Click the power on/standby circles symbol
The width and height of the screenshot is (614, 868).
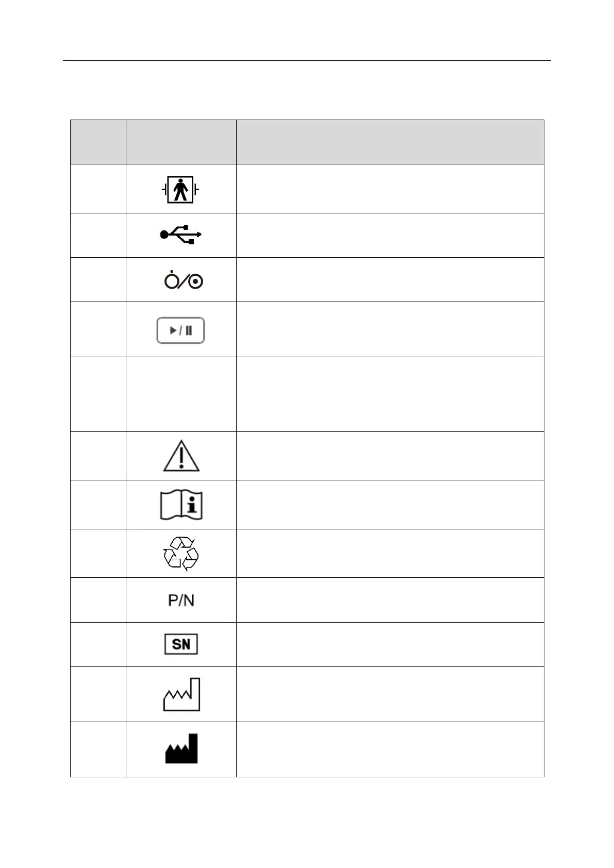pyautogui.click(x=184, y=280)
